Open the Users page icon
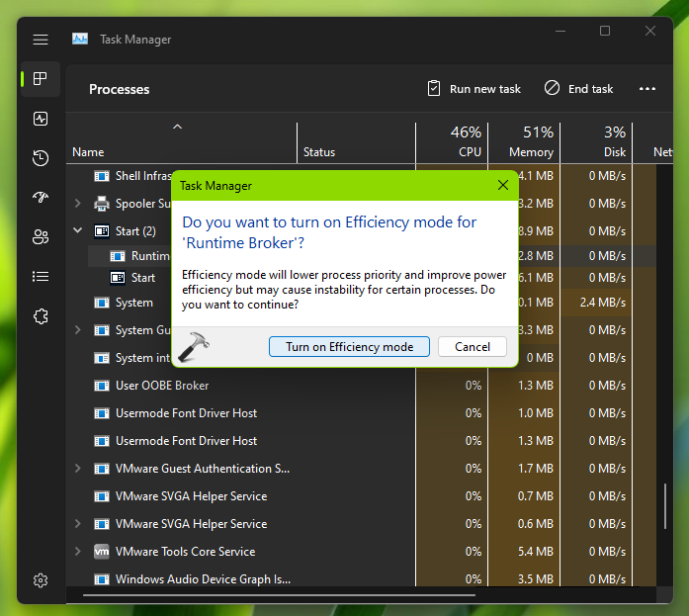689x616 pixels. [41, 236]
